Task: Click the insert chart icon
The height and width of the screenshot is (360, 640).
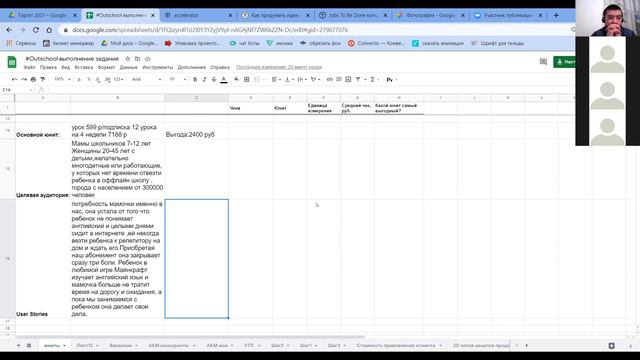Action: pos(348,79)
